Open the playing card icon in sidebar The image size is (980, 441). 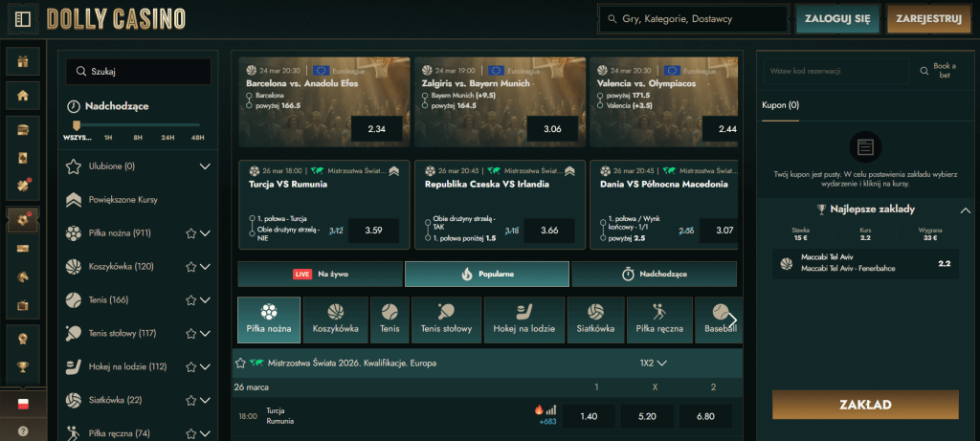(x=23, y=158)
